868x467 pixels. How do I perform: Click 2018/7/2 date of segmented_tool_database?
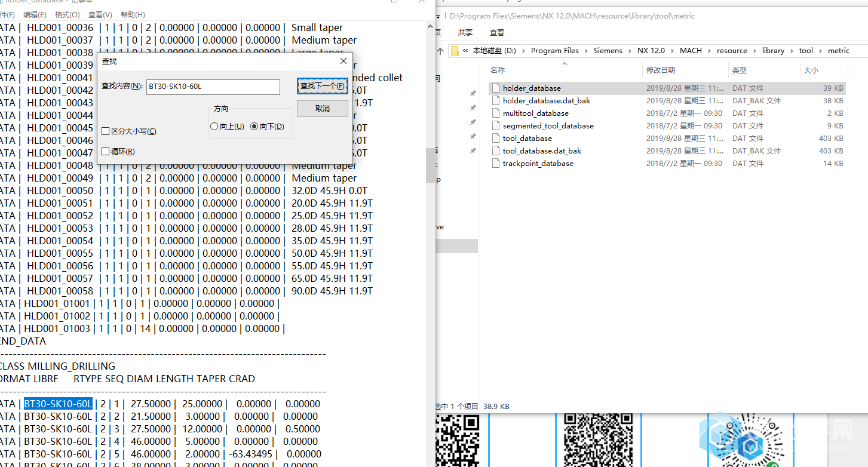(x=684, y=125)
